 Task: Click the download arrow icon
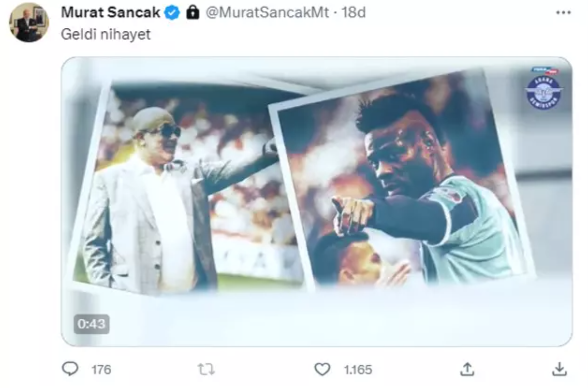pyautogui.click(x=560, y=369)
